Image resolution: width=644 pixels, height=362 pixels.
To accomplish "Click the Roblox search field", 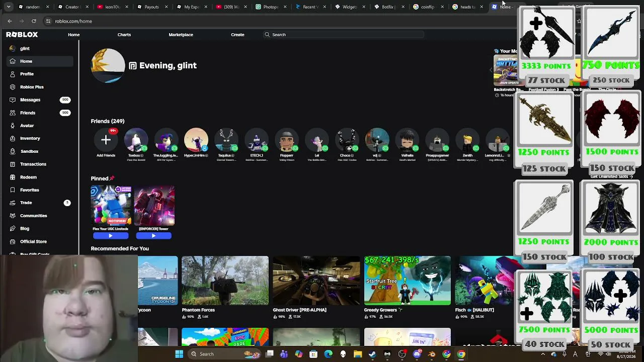I will coord(343,35).
